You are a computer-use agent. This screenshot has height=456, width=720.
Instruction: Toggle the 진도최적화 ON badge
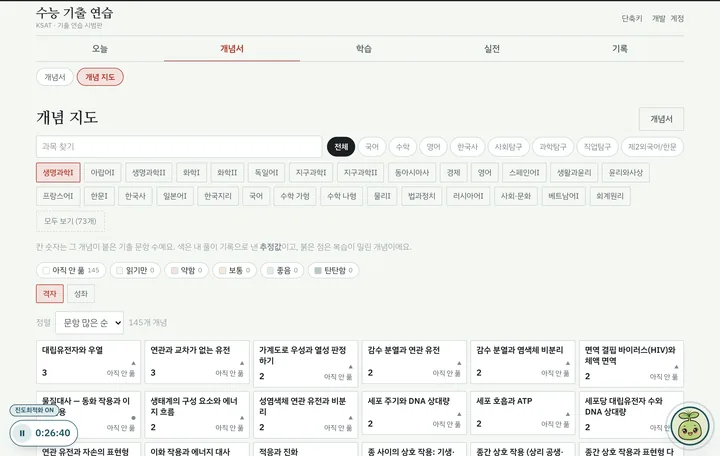pyautogui.click(x=34, y=410)
